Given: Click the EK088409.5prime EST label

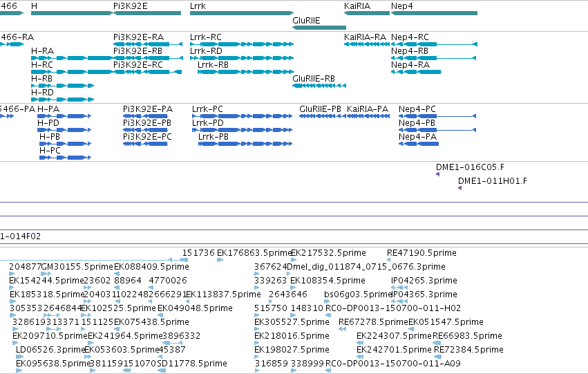Looking at the screenshot, I should click(x=151, y=267).
